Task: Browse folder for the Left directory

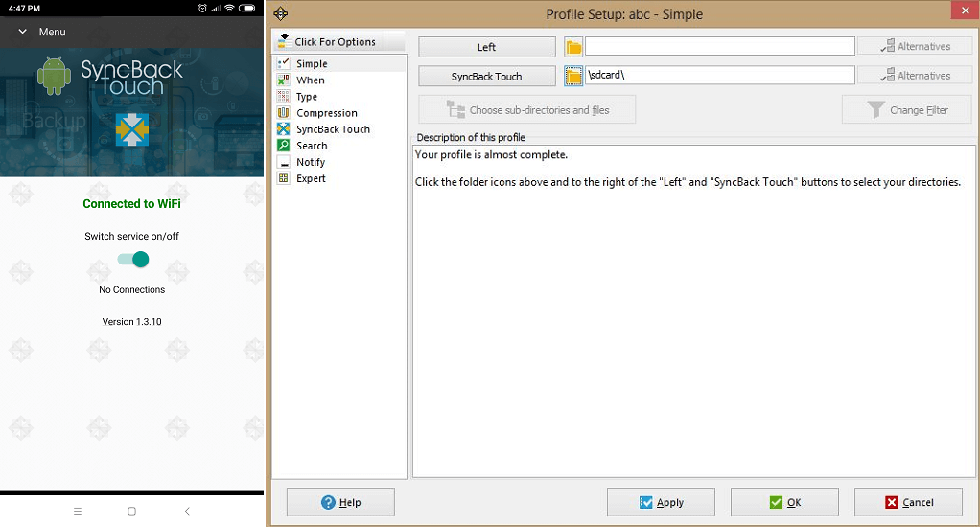Action: click(x=573, y=47)
